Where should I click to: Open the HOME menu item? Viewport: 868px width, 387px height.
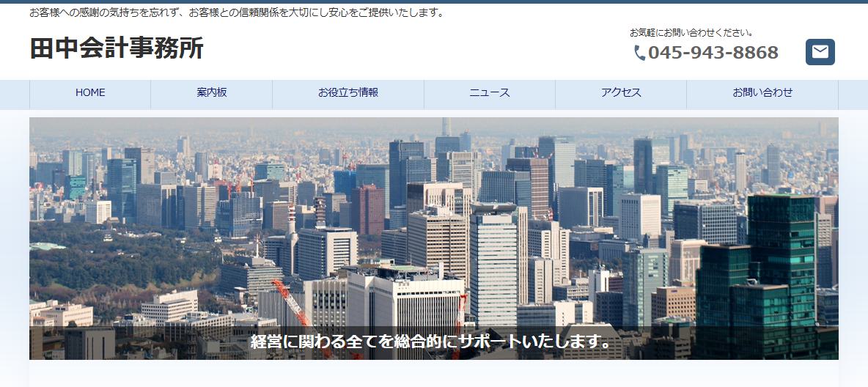coord(90,95)
